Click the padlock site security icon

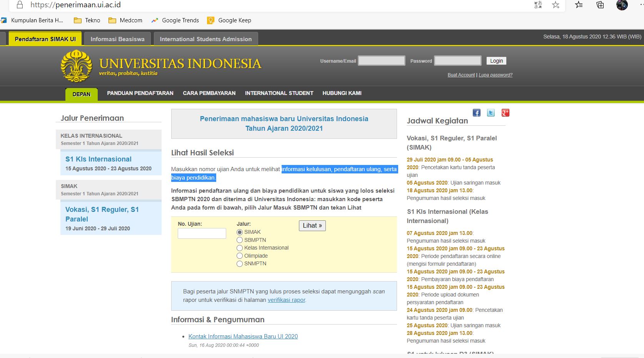click(x=20, y=5)
